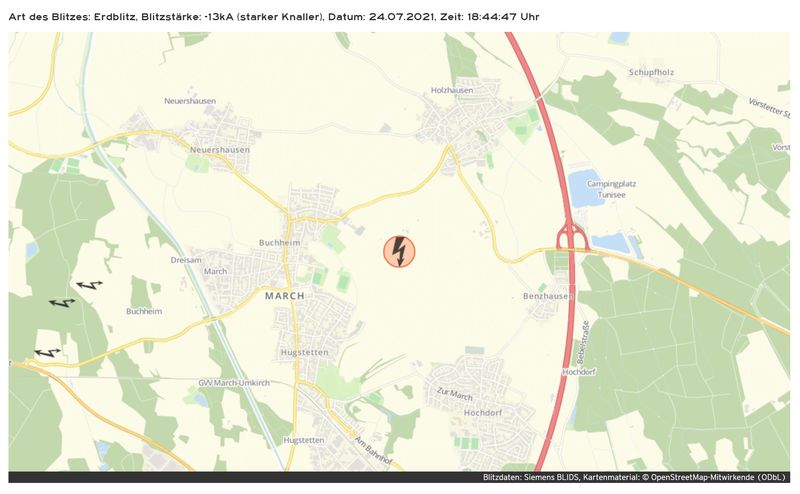Click the Campingplatz Tunisee label
The image size is (800, 494).
(x=611, y=189)
